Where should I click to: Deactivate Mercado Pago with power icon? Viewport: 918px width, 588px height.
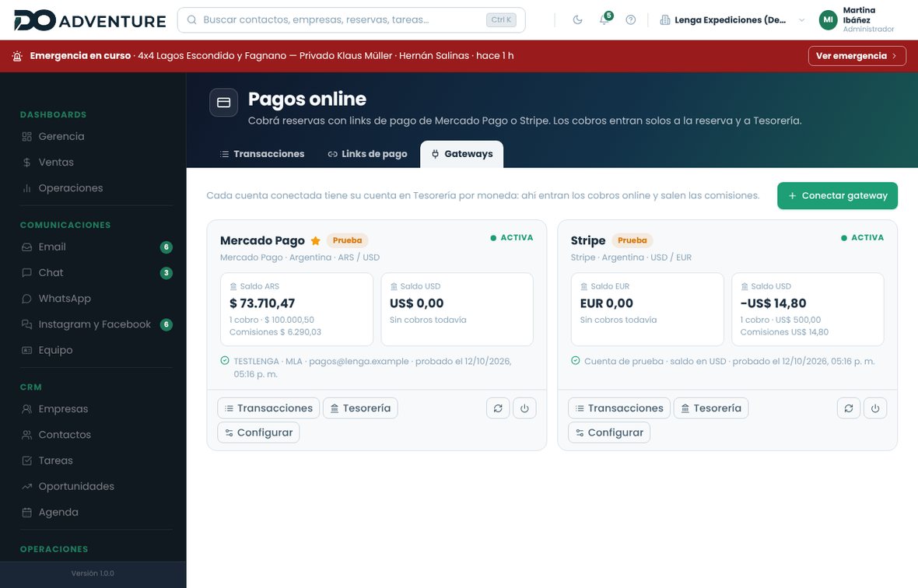[x=524, y=408]
